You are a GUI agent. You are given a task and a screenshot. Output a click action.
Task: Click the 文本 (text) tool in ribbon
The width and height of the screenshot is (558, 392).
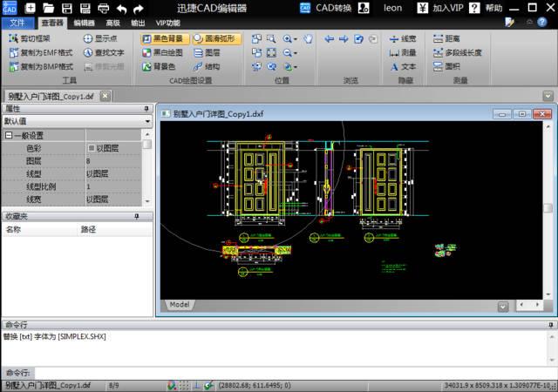click(402, 66)
